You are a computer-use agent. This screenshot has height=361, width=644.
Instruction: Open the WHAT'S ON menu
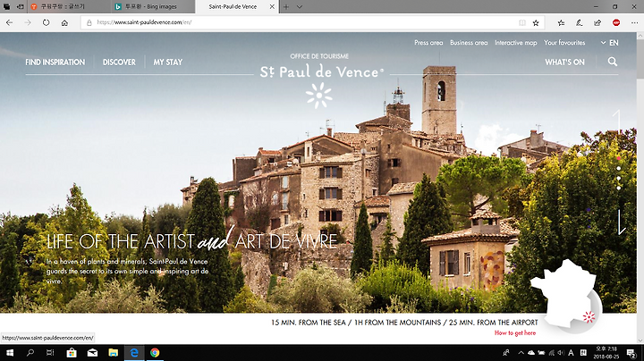point(564,62)
